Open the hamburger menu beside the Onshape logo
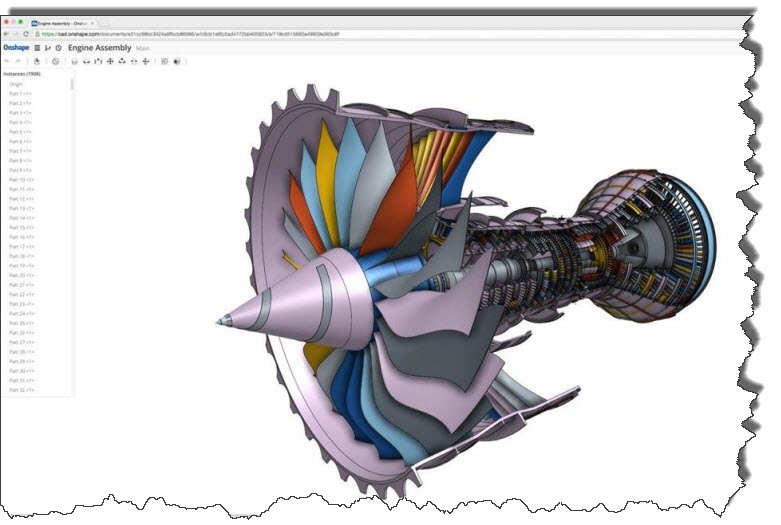781x525 pixels. (x=37, y=47)
